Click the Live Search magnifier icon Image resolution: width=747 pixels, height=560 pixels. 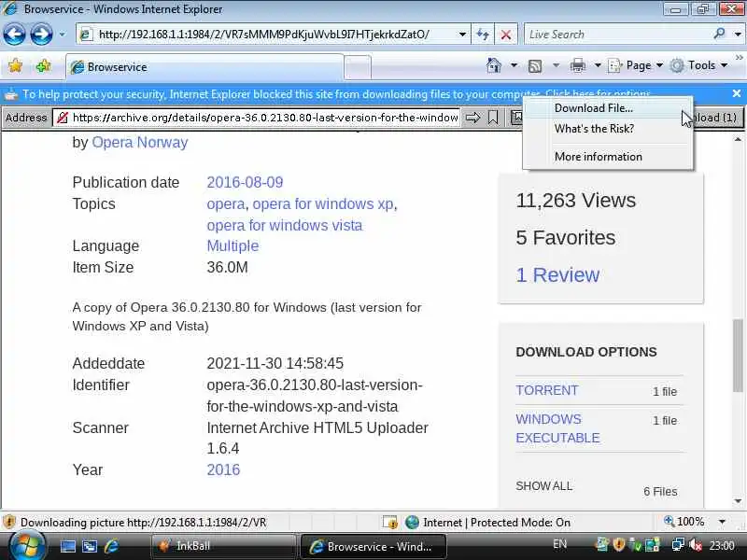[x=719, y=34]
